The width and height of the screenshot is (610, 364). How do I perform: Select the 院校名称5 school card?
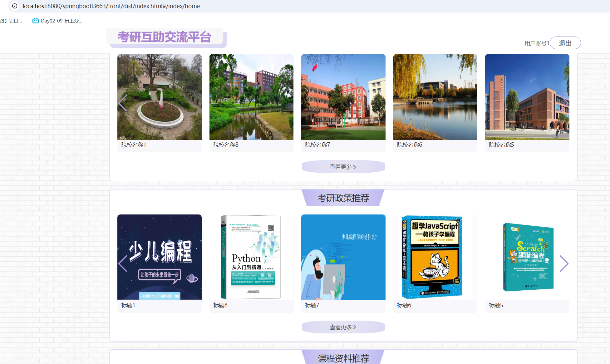527,97
